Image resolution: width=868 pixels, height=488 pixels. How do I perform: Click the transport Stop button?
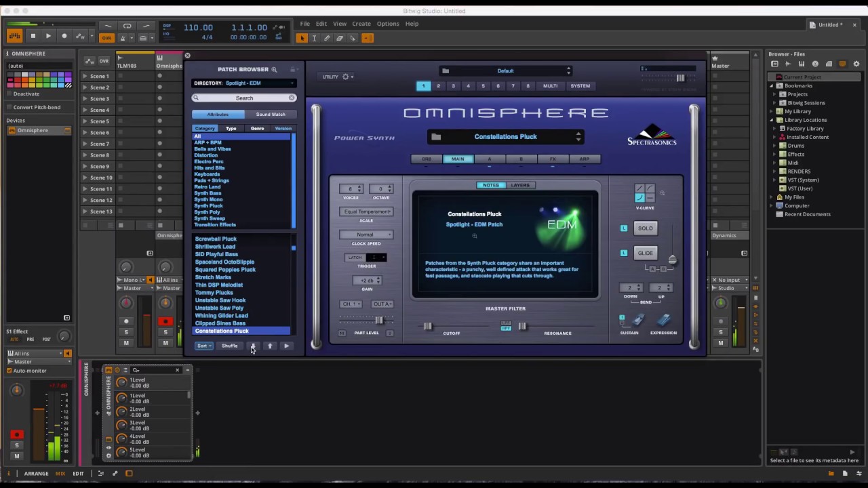click(33, 36)
